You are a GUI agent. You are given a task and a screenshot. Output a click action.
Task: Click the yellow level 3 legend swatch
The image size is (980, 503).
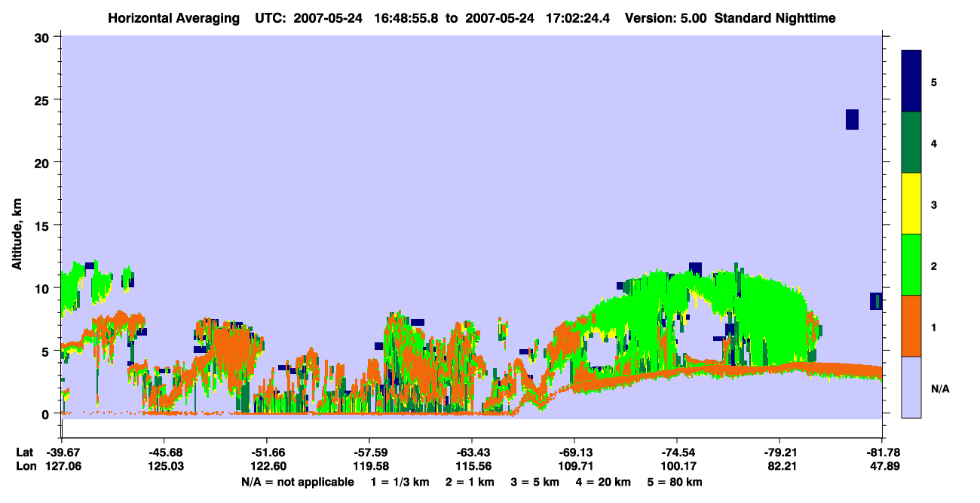point(911,204)
